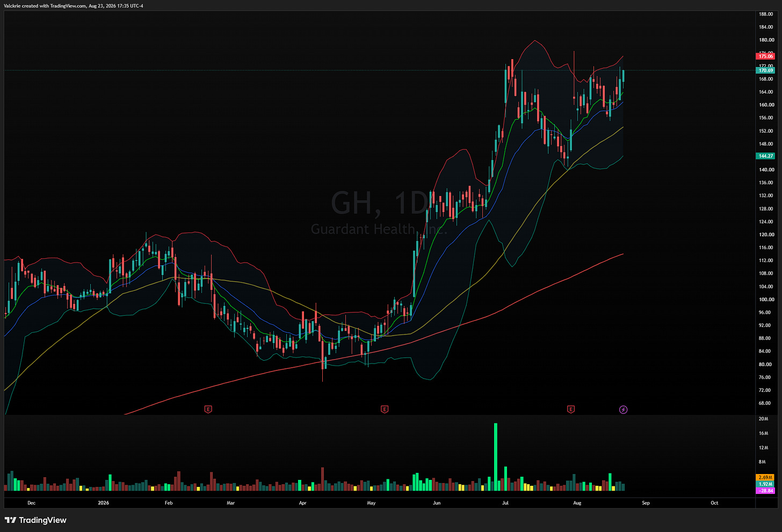
Task: Click the teal 1.92M volume label
Action: pos(765,484)
